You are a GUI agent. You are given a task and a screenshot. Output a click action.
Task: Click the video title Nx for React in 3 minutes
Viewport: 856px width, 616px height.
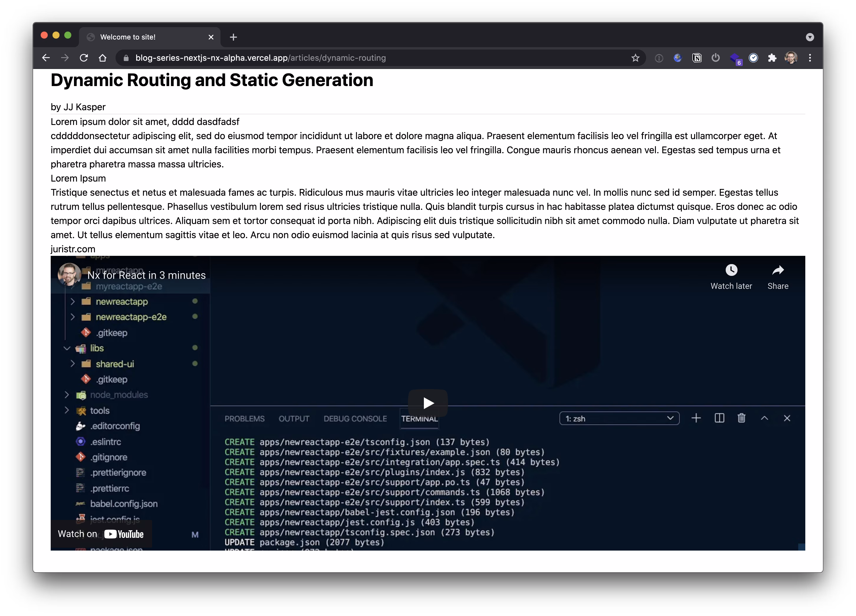click(x=146, y=275)
